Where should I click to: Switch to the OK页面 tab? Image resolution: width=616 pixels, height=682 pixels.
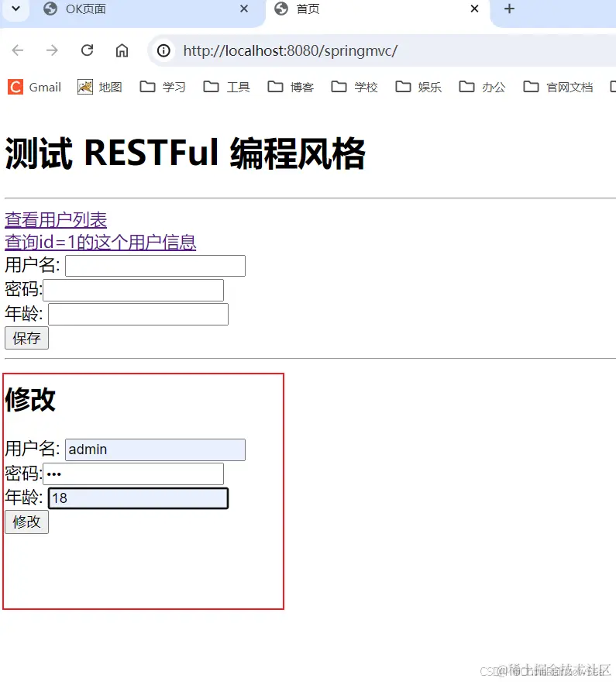(x=146, y=9)
